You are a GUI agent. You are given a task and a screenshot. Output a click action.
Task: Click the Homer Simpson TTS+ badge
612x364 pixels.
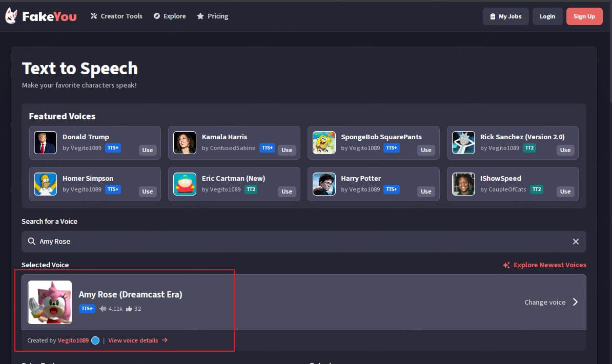coord(113,189)
